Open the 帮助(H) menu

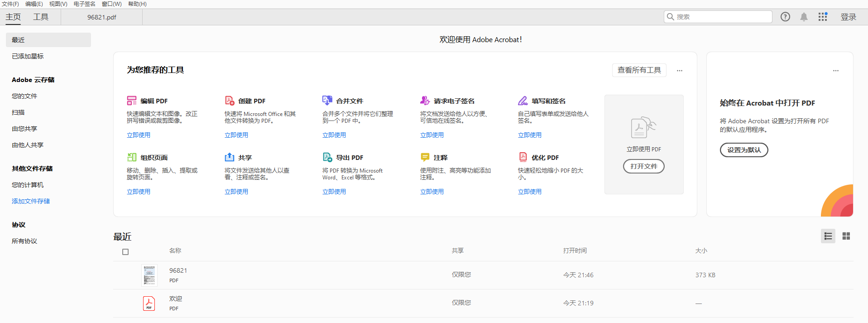tap(137, 4)
